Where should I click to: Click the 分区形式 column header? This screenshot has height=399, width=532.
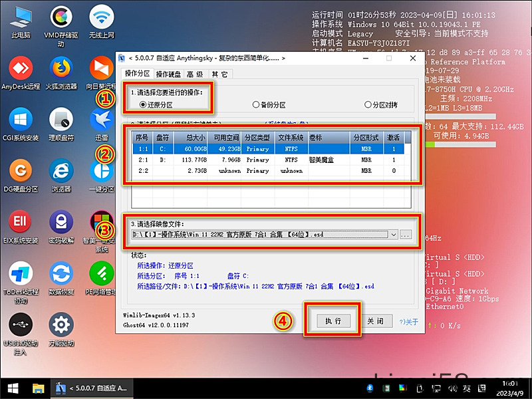pos(366,138)
